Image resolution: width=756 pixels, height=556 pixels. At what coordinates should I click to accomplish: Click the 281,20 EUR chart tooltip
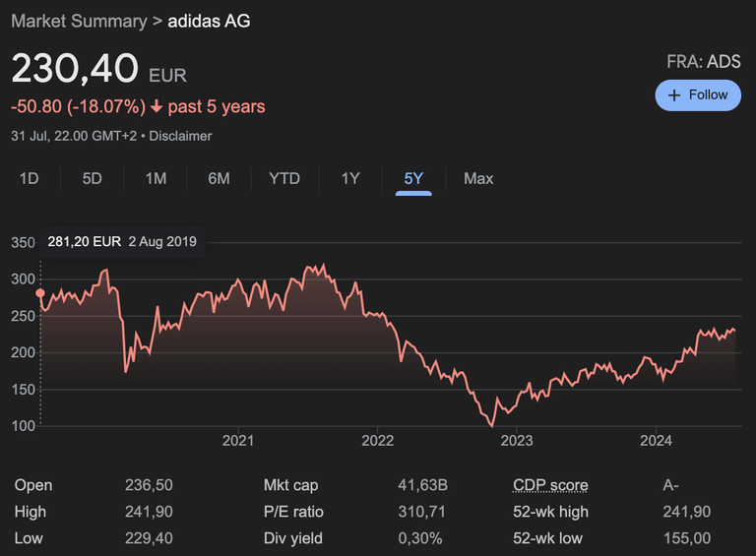tap(122, 241)
